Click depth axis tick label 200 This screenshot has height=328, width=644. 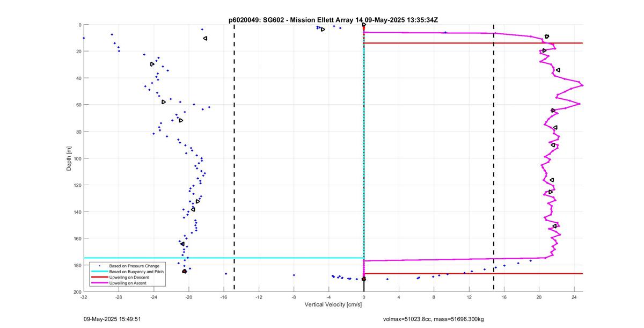77,292
